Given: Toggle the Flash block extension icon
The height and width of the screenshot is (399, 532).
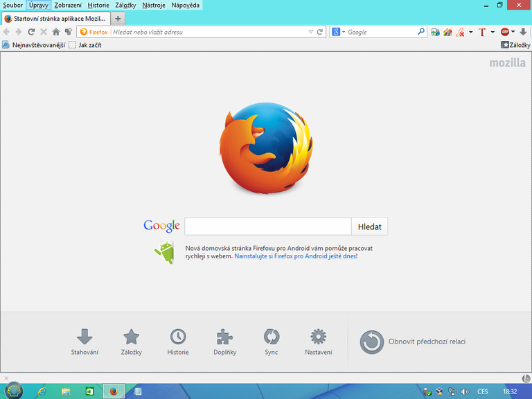Looking at the screenshot, I should [x=461, y=33].
